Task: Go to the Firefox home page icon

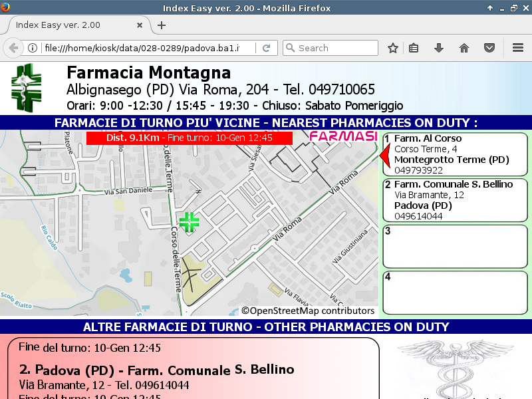Action: coord(464,48)
